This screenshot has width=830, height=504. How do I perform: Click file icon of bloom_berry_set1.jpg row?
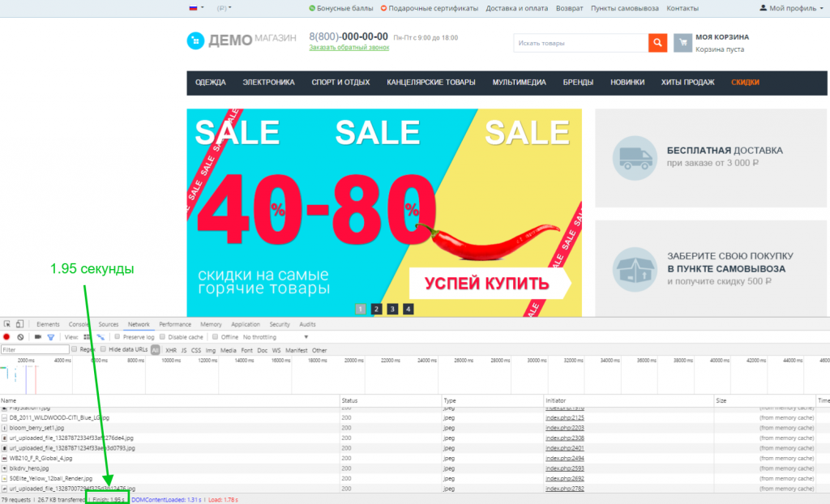click(x=4, y=428)
